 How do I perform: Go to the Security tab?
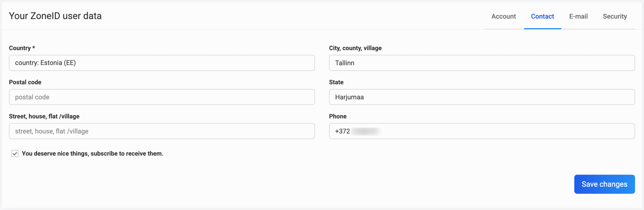615,16
